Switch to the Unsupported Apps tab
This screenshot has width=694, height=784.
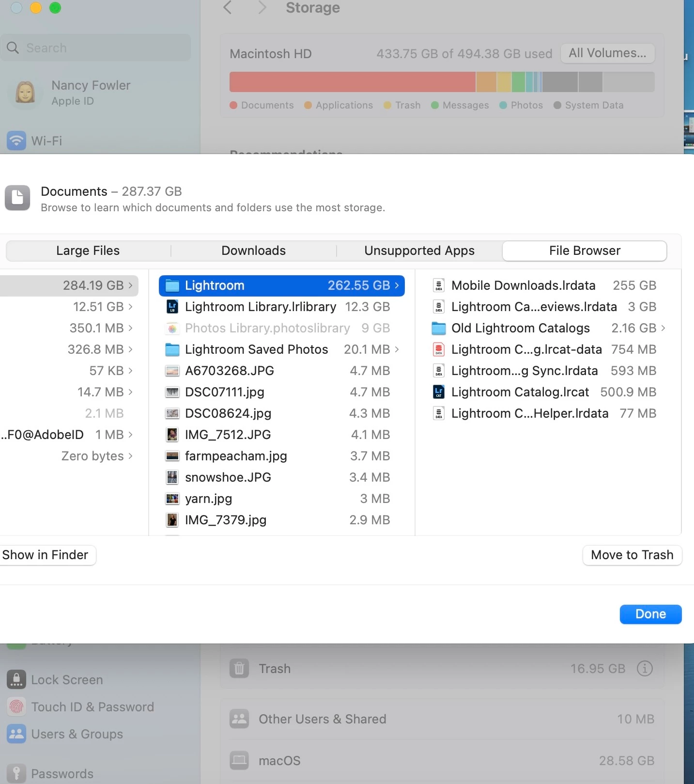[419, 251]
